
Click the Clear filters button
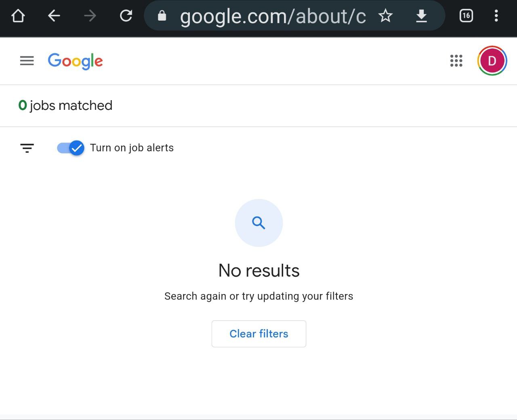coord(259,334)
